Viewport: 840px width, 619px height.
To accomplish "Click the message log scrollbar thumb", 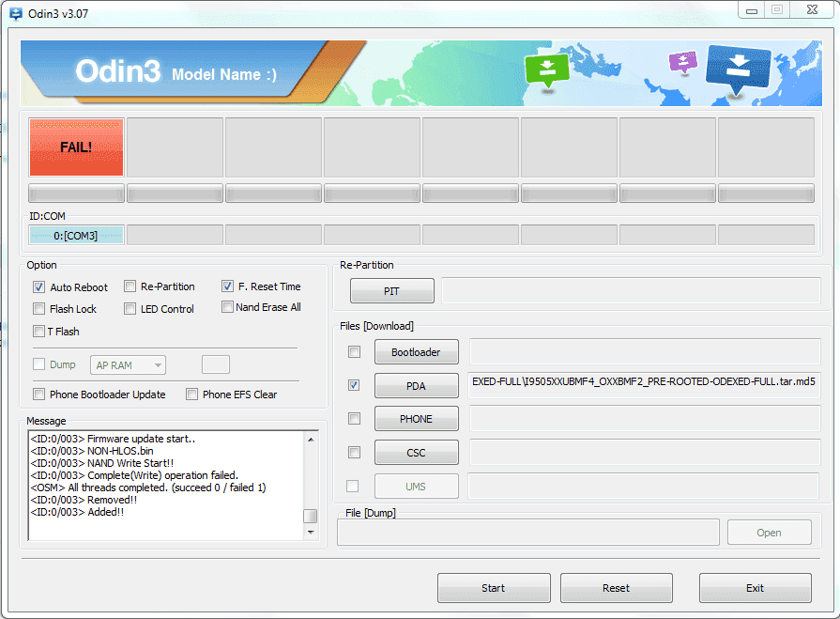I will [x=310, y=516].
